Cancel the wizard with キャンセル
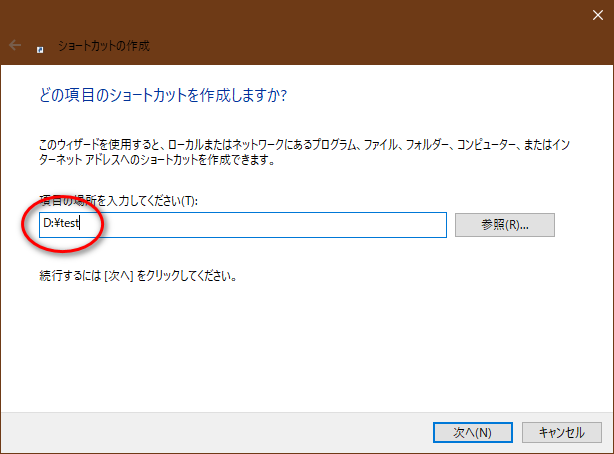This screenshot has height=454, width=614. pyautogui.click(x=561, y=432)
